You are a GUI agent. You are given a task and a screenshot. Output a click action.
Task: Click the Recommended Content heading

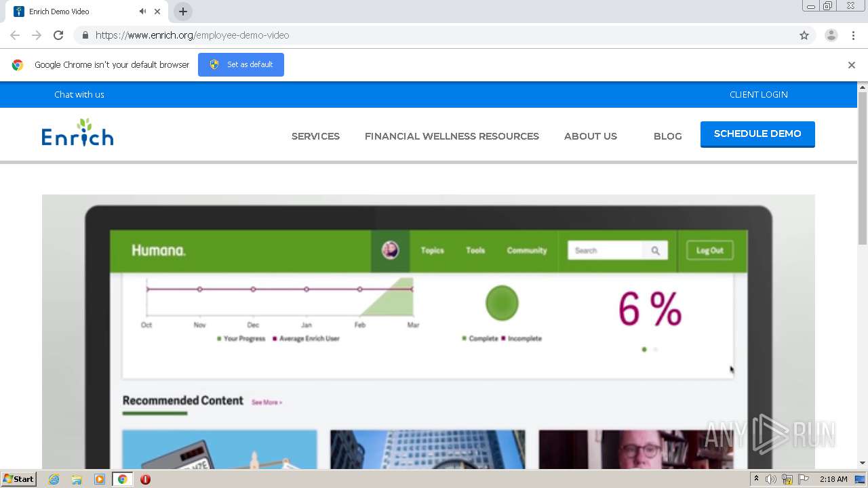click(x=182, y=401)
